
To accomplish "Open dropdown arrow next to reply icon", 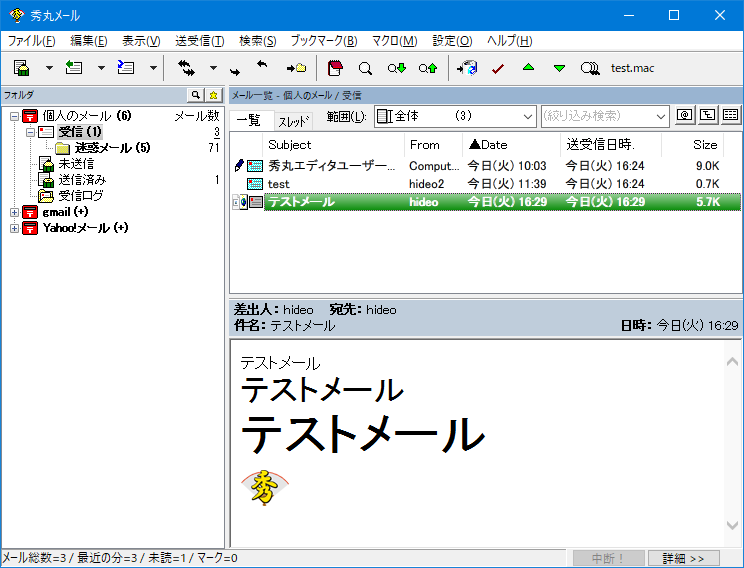I will [101, 68].
